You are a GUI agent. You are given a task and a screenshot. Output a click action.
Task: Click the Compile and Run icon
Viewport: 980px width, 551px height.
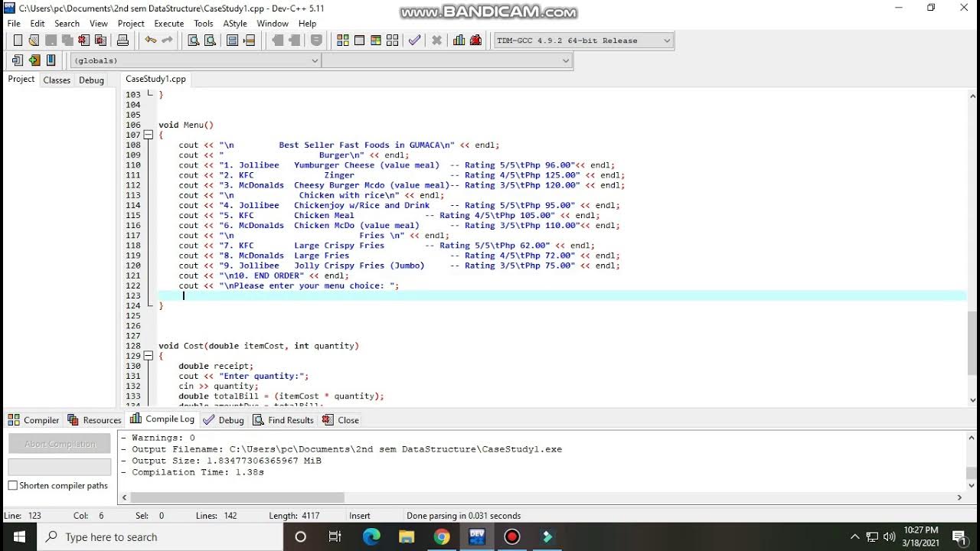coord(376,41)
